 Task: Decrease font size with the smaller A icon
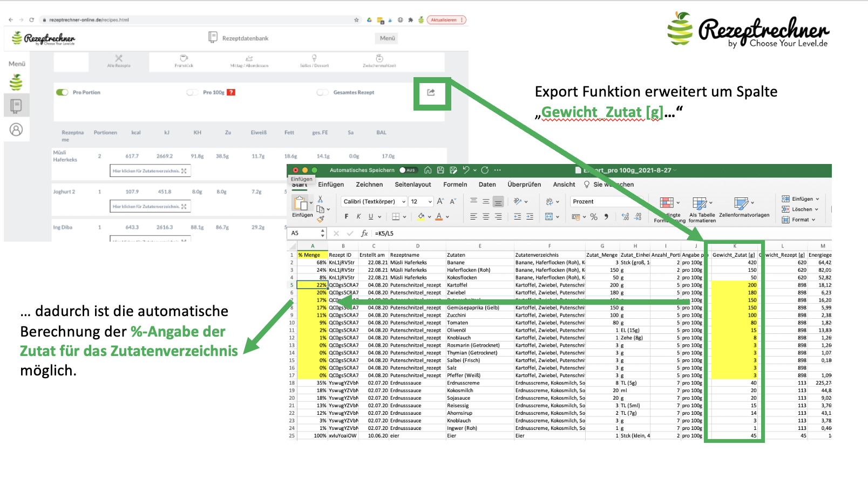pyautogui.click(x=453, y=201)
